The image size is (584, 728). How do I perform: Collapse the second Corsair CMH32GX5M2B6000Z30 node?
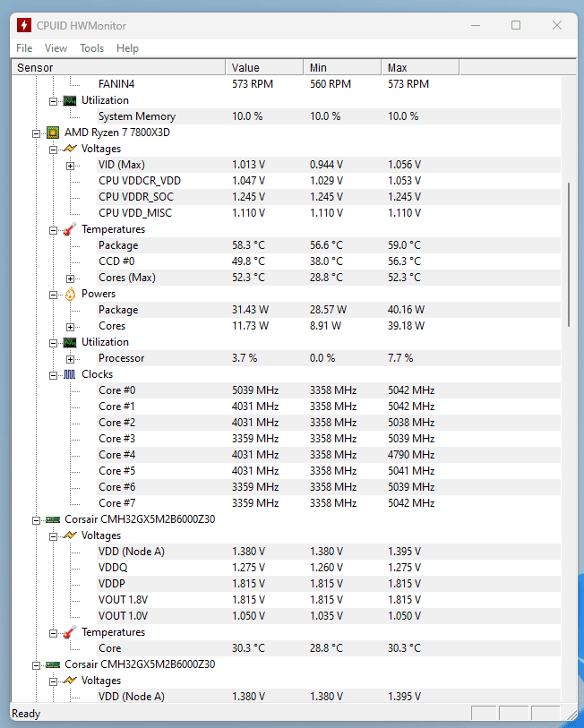point(36,666)
